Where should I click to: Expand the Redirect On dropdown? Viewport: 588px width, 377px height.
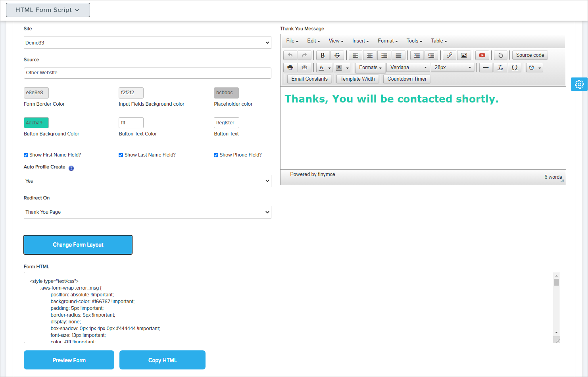tap(147, 212)
